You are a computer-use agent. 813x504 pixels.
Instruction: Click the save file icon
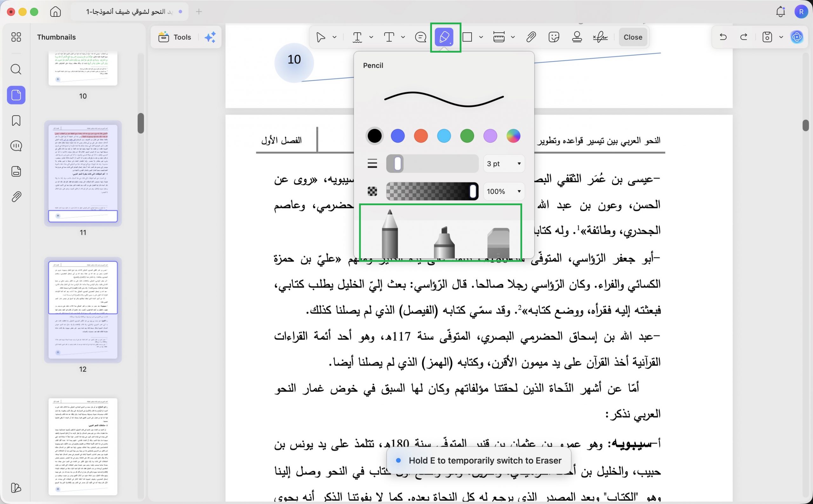tap(767, 37)
